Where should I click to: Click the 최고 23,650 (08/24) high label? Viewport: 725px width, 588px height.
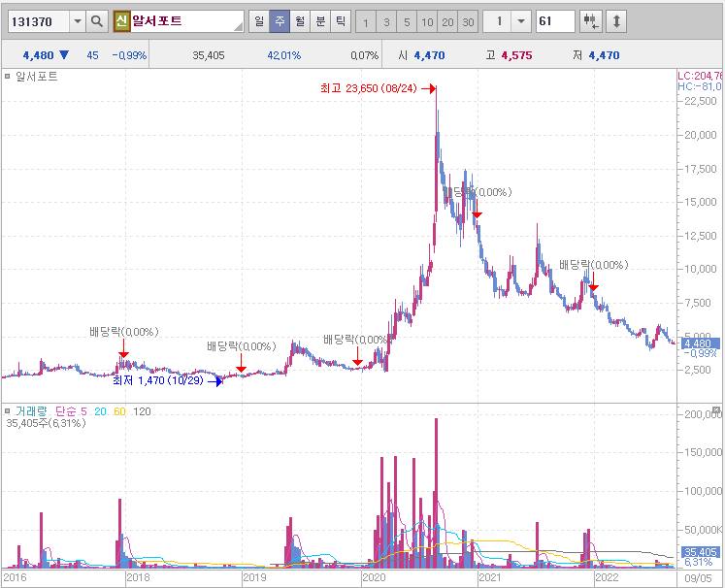point(369,88)
